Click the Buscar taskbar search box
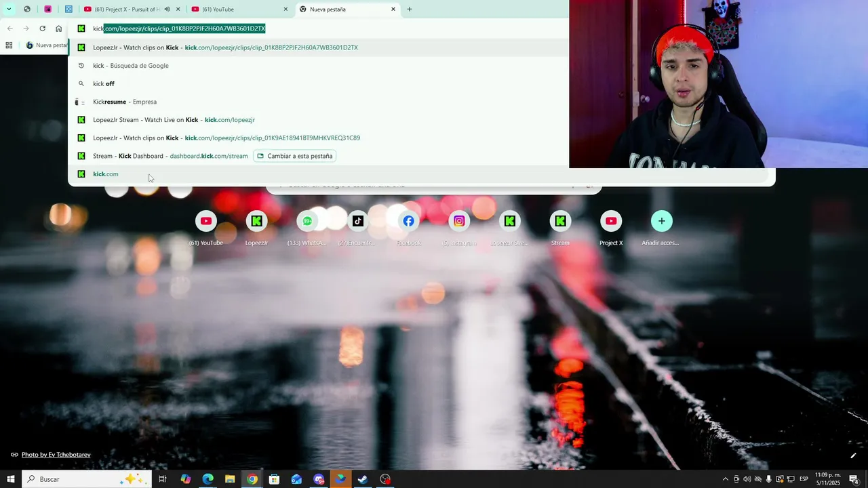This screenshot has width=868, height=488. pos(87,479)
